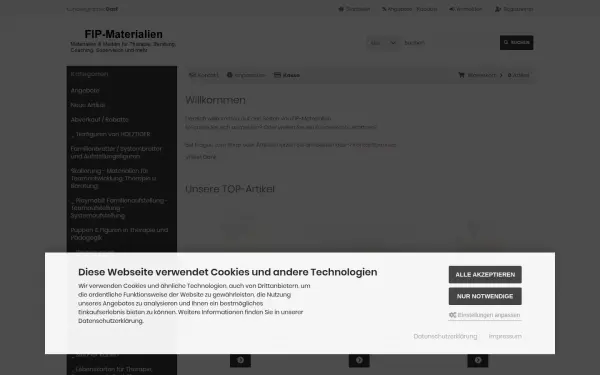
Task: Select the Angebote category in the sidebar
Action: tap(85, 91)
